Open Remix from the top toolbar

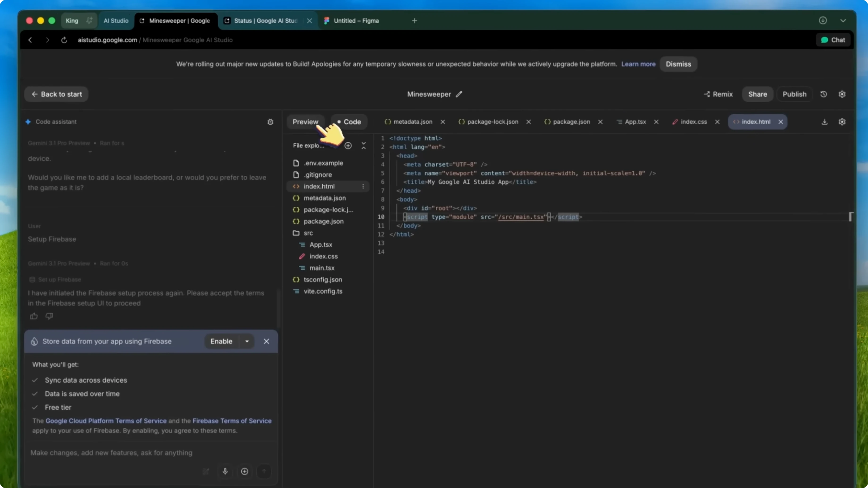(x=718, y=94)
